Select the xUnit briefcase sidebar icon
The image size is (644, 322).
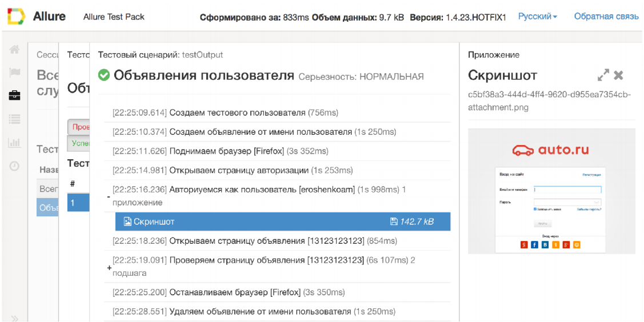(15, 96)
